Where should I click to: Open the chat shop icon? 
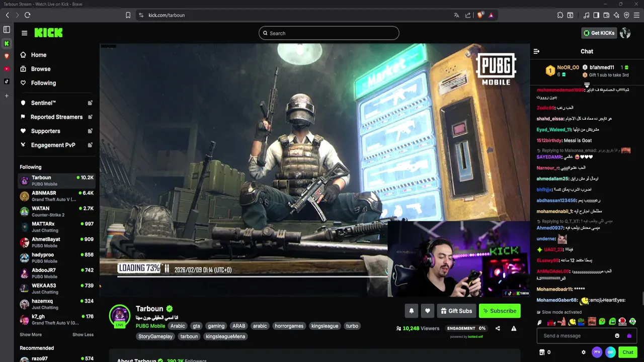point(542,352)
